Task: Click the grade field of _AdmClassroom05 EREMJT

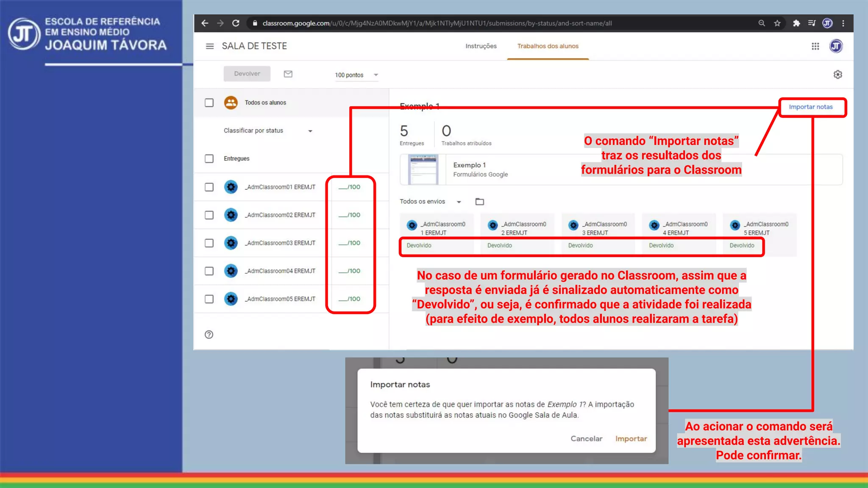Action: [x=350, y=299]
